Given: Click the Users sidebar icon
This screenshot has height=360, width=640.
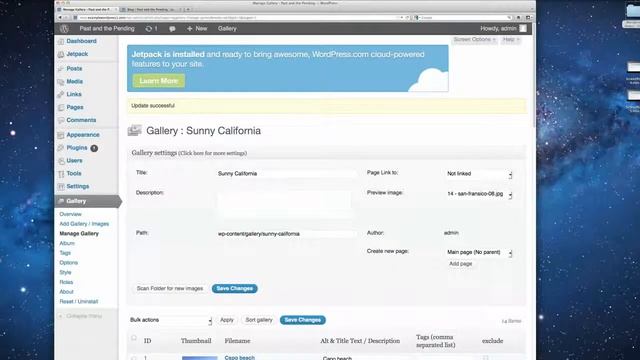Looking at the screenshot, I should coord(61,161).
